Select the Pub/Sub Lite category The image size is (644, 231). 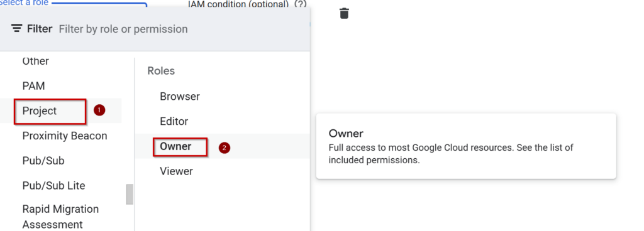pos(54,186)
